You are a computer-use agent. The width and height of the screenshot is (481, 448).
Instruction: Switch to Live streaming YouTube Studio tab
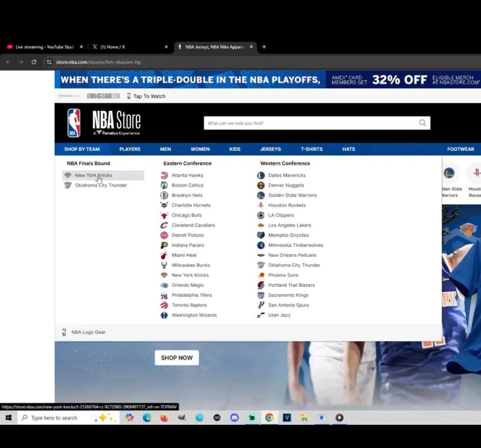[45, 47]
